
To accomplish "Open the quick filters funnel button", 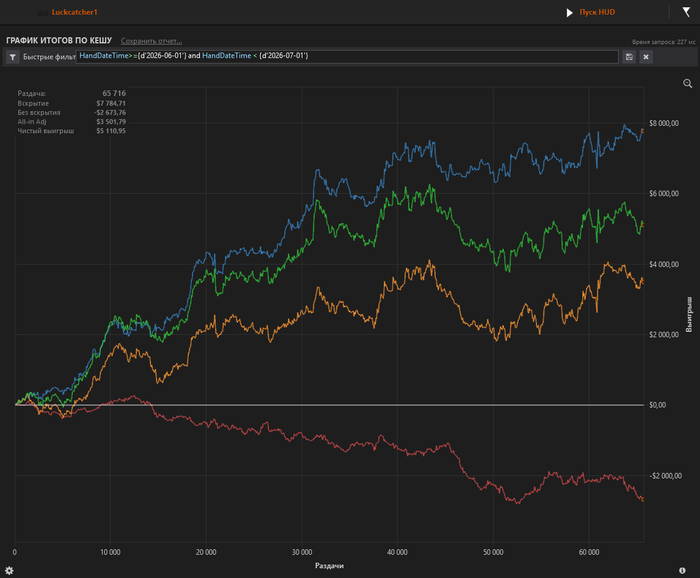I will click(12, 57).
